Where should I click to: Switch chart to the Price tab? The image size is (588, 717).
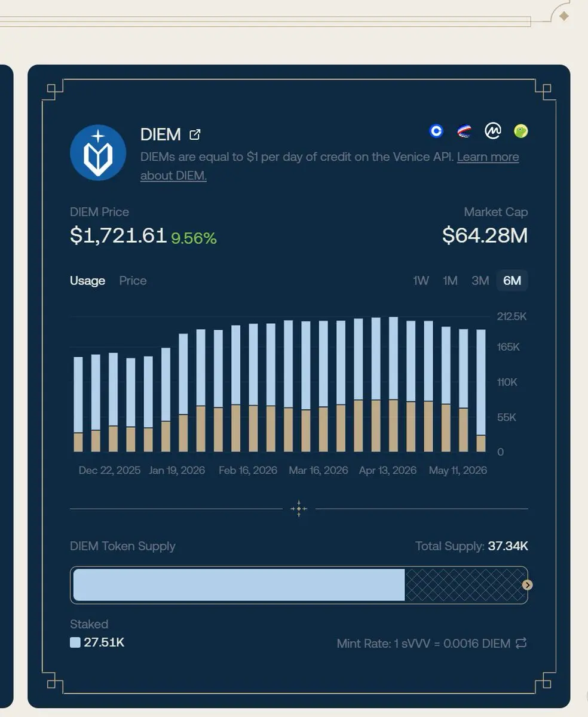[x=133, y=281]
